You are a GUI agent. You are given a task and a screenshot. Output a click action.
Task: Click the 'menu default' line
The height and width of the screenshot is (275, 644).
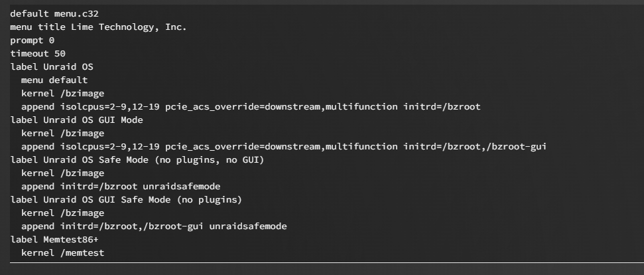[x=54, y=80]
